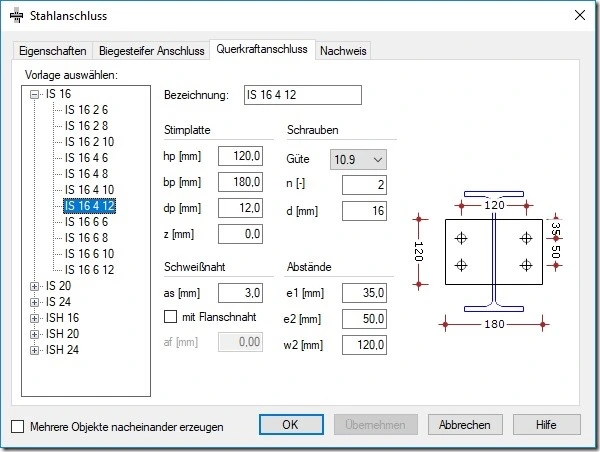The height and width of the screenshot is (452, 600).
Task: Open the Güte 10.9 dropdown
Action: pyautogui.click(x=358, y=159)
